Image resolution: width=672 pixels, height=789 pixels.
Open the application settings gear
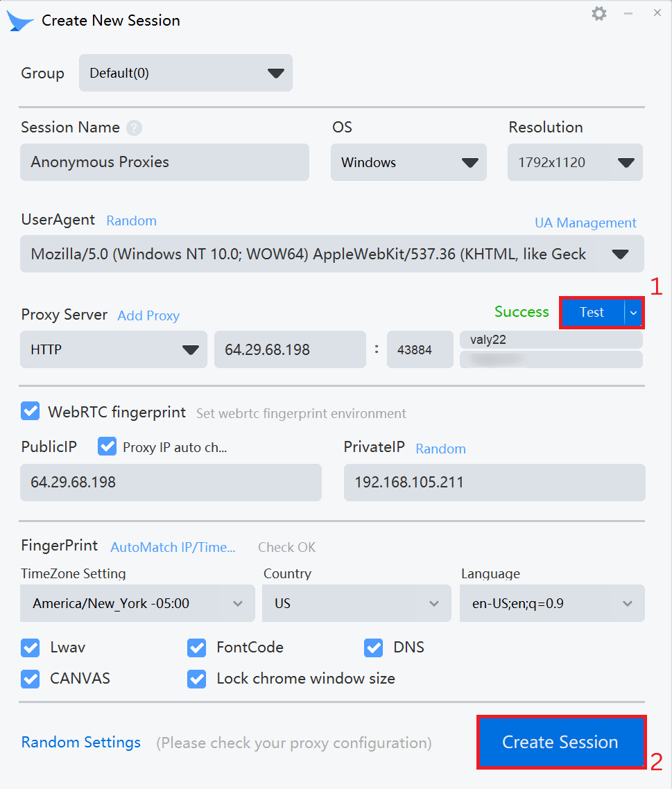coord(598,12)
